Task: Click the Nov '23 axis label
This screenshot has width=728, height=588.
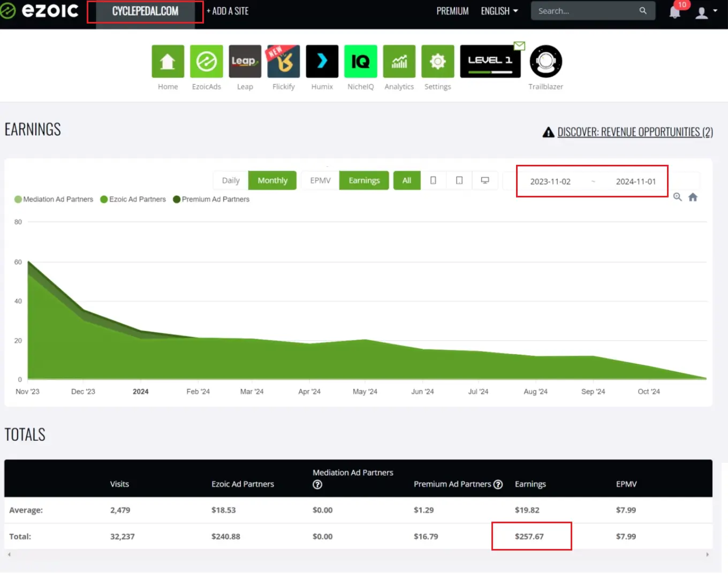Action: (x=27, y=392)
